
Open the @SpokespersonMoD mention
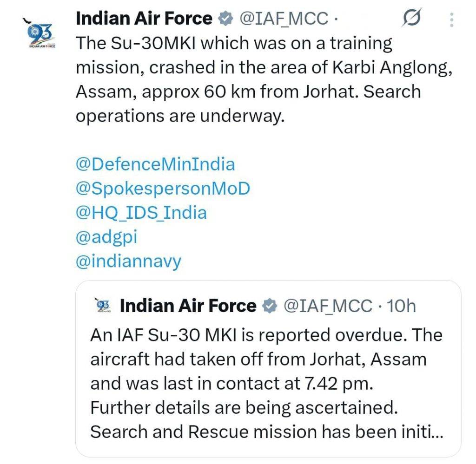(163, 189)
